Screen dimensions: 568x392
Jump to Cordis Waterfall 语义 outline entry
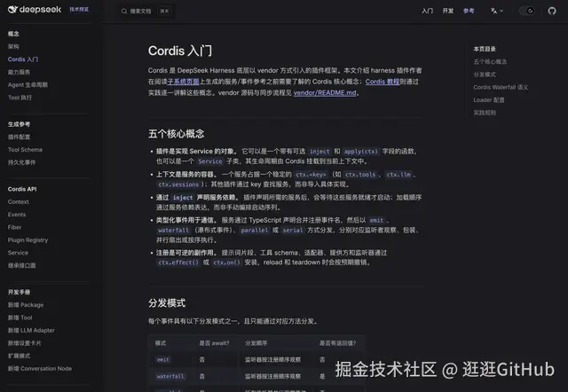pyautogui.click(x=501, y=87)
